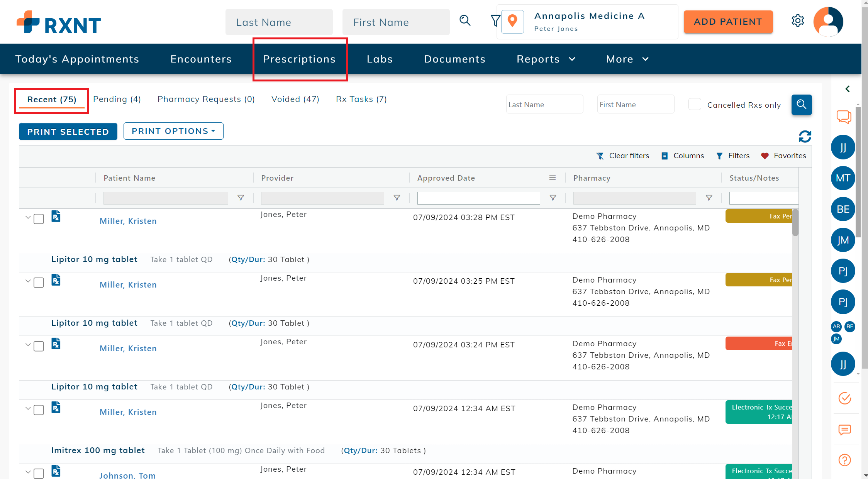Image resolution: width=868 pixels, height=479 pixels.
Task: Expand the Reports menu
Action: coord(546,59)
